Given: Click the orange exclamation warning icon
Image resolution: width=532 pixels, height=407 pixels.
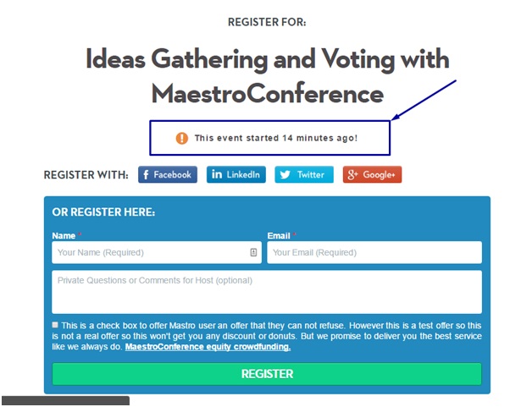Looking at the screenshot, I should point(182,138).
